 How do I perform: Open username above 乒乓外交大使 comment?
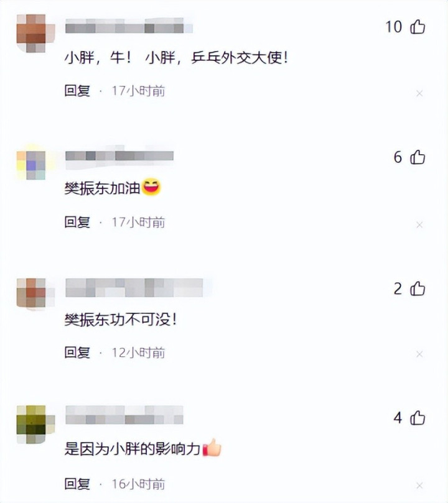[129, 25]
